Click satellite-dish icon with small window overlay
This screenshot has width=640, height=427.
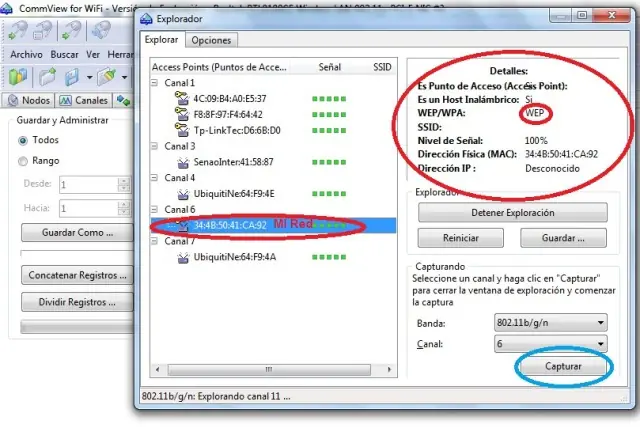(x=42, y=31)
